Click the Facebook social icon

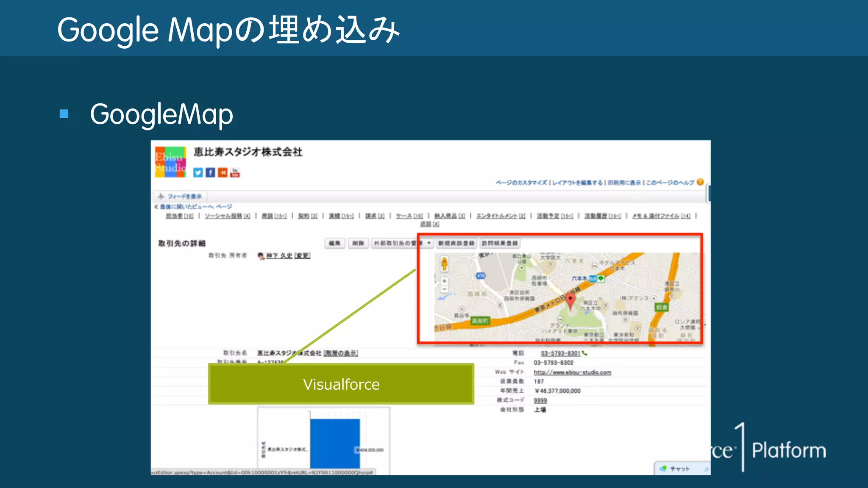[x=210, y=172]
